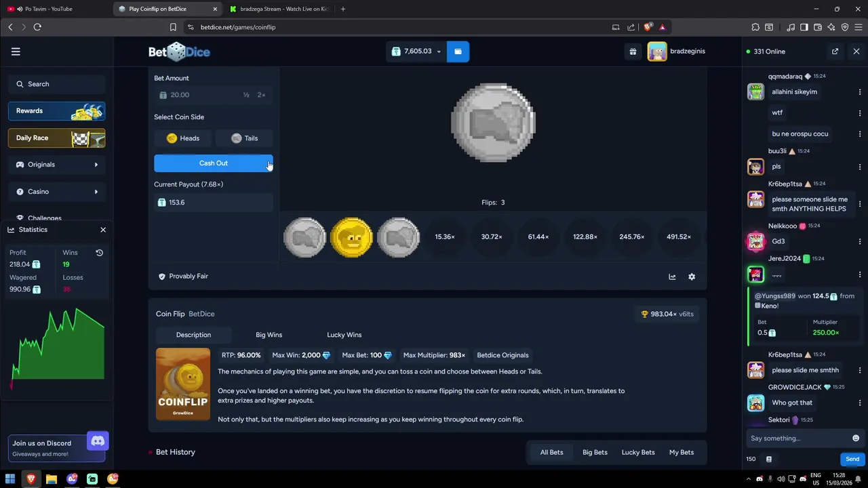Open options for the 'allahini sikeyim' message
868x488 pixels.
(x=859, y=92)
